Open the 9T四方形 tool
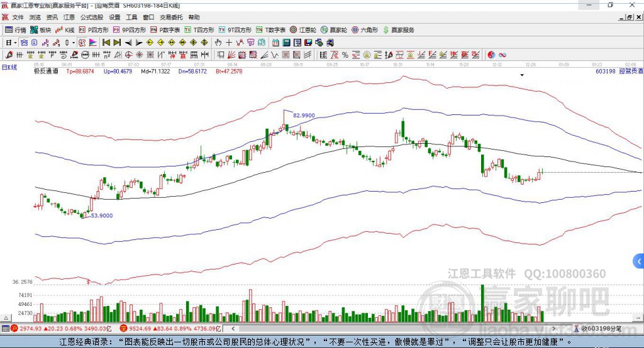Viewport: 644px width, 348px height. point(235,30)
